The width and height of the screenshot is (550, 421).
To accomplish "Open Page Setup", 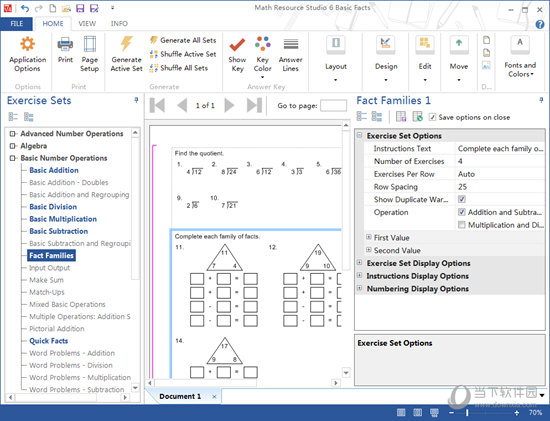I will (89, 45).
